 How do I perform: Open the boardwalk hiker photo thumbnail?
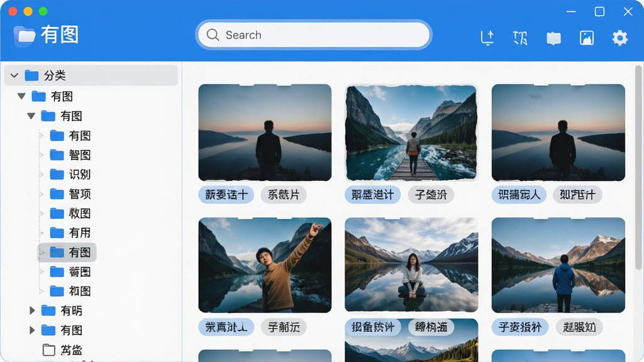(411, 133)
